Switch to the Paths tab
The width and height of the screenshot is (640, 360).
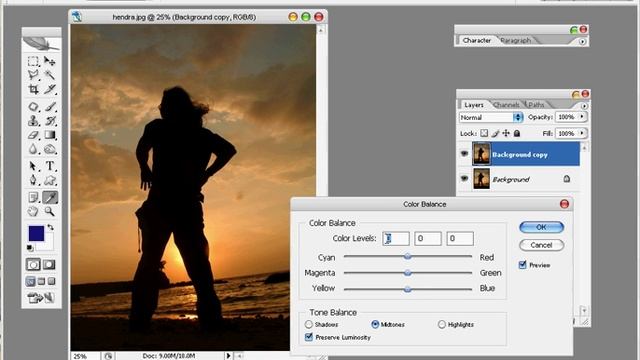point(536,105)
